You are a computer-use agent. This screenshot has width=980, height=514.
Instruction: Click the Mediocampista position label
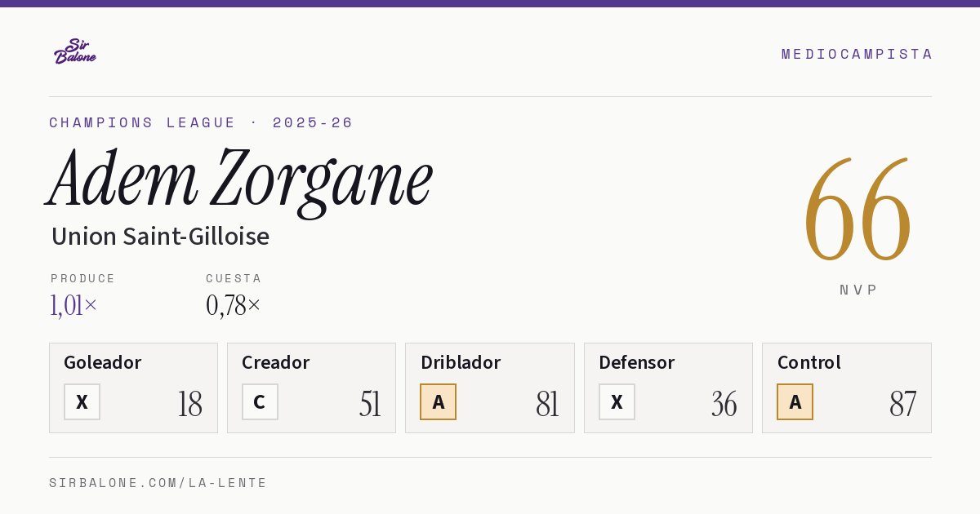point(857,54)
